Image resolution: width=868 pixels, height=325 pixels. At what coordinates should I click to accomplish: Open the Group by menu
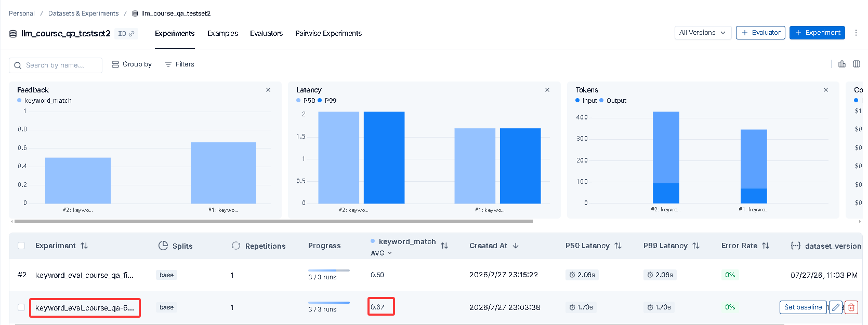click(132, 64)
